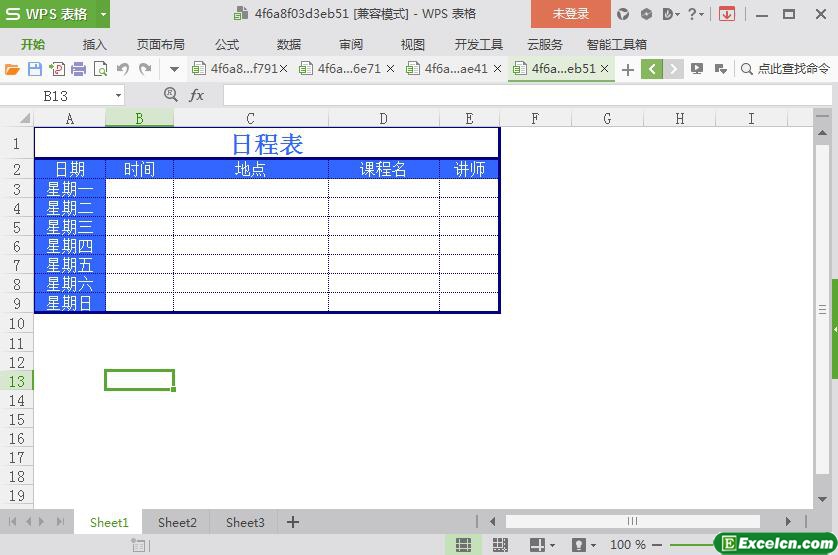Click inside the Name Box showing B13

coord(56,96)
